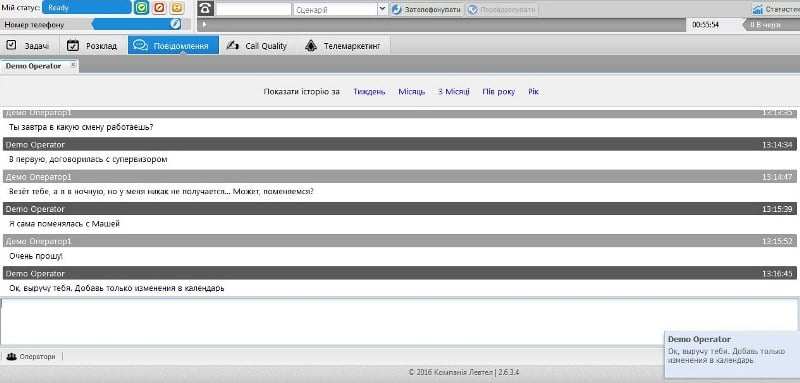The image size is (800, 383).
Task: Open the Оператори people icon
Action: (11, 356)
